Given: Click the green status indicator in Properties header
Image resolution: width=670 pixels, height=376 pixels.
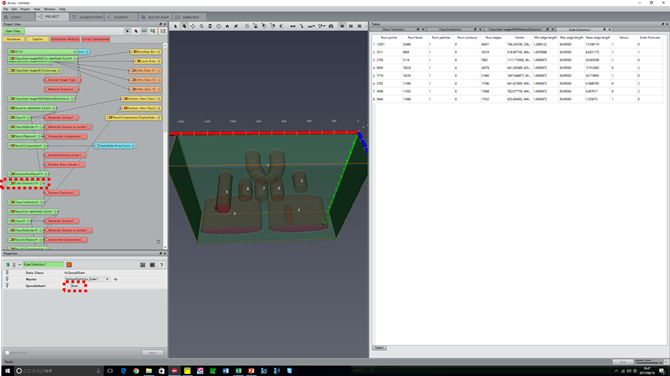Looking at the screenshot, I should pos(8,265).
